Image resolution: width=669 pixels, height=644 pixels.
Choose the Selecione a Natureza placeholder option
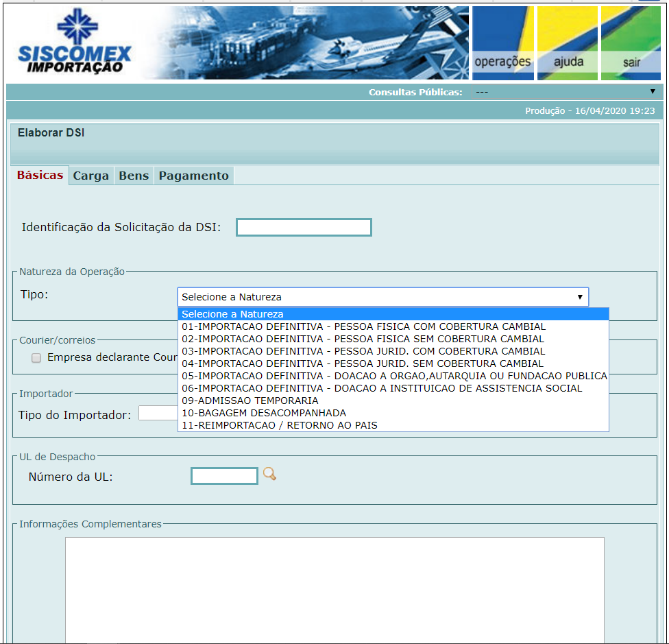coord(393,314)
